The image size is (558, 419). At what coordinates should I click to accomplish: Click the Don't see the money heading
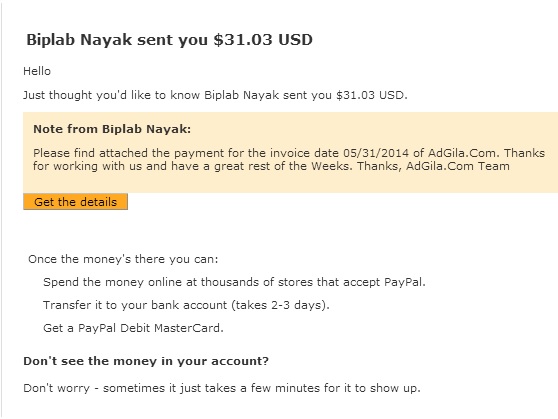pyautogui.click(x=146, y=361)
